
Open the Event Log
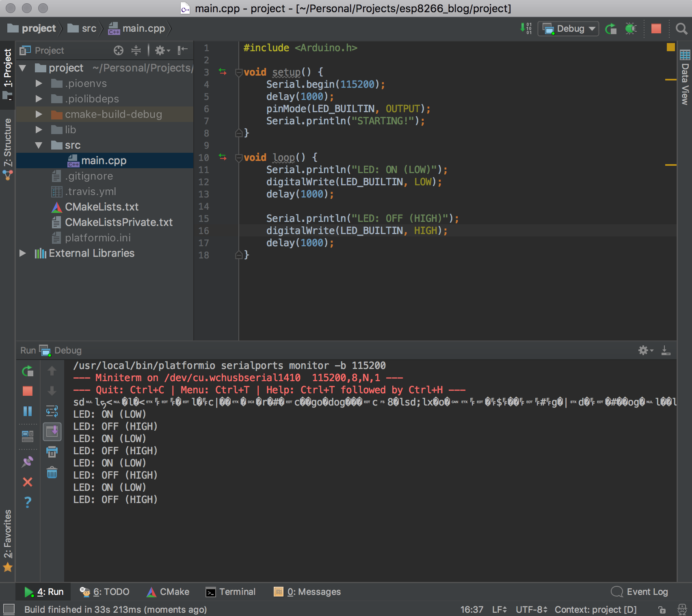pos(639,592)
